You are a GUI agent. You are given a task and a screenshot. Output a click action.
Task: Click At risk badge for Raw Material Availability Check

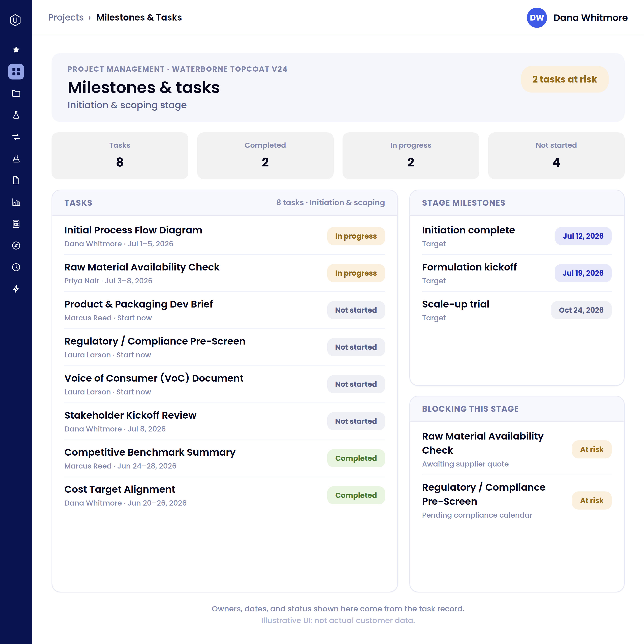click(592, 449)
